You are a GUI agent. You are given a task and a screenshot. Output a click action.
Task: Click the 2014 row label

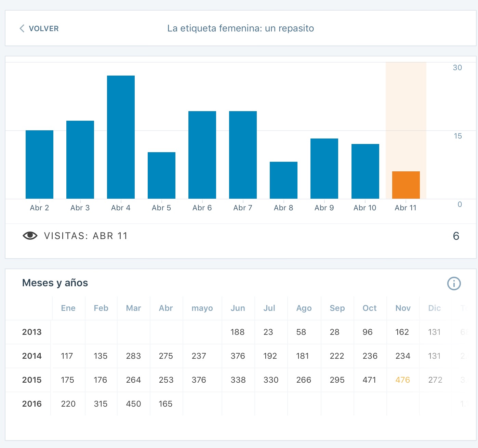tap(32, 356)
